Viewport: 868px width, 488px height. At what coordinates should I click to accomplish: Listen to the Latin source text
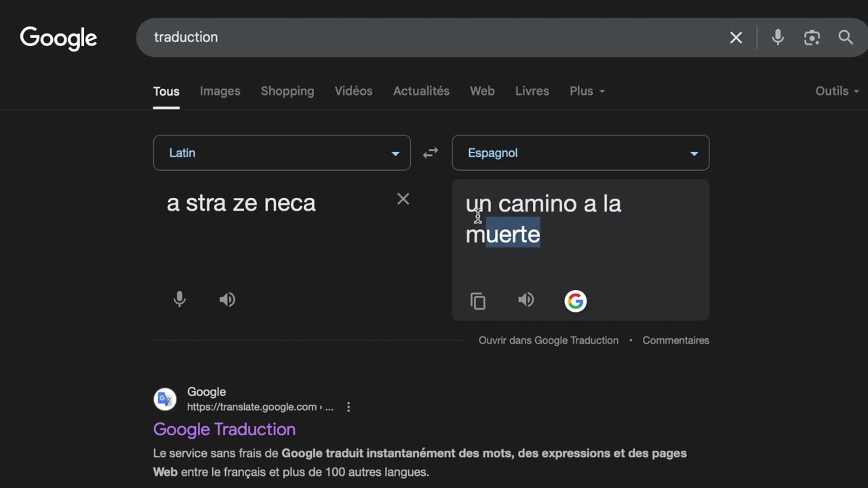click(x=227, y=300)
